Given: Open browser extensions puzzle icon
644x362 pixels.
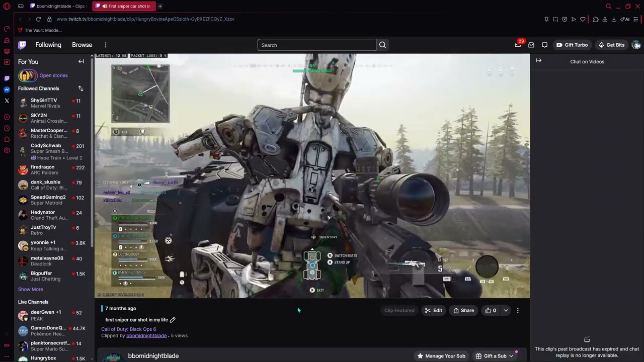Looking at the screenshot, I should pos(596,19).
